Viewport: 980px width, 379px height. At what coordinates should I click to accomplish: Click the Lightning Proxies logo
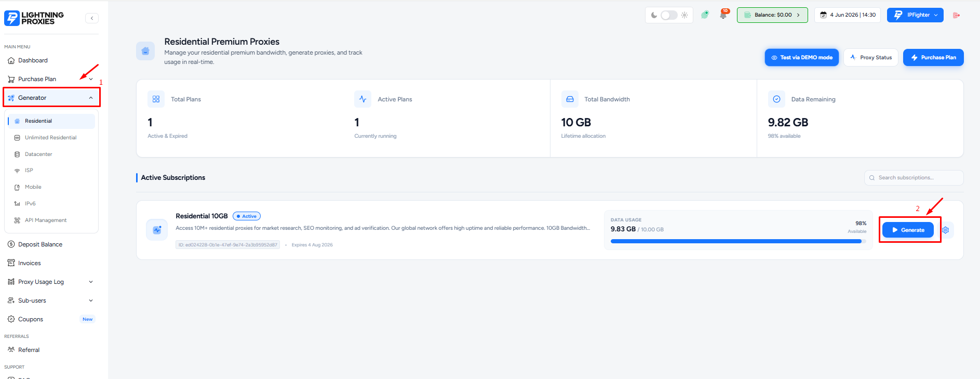(34, 18)
